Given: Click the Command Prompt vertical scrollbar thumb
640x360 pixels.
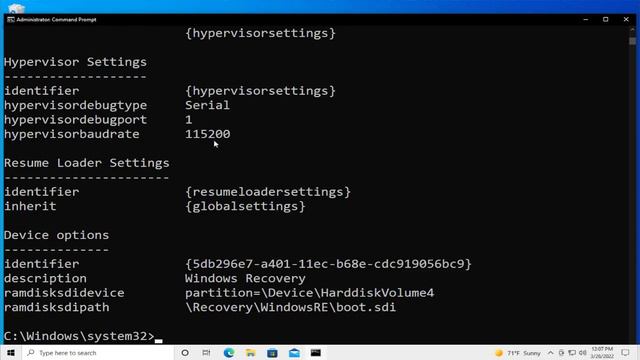Looking at the screenshot, I should click(x=632, y=41).
